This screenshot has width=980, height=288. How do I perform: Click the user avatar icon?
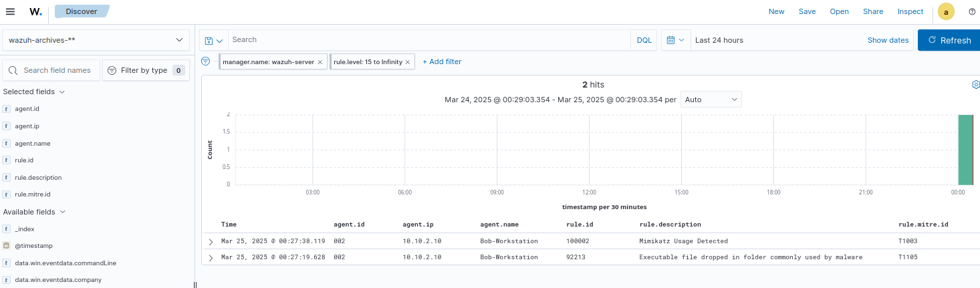(946, 11)
